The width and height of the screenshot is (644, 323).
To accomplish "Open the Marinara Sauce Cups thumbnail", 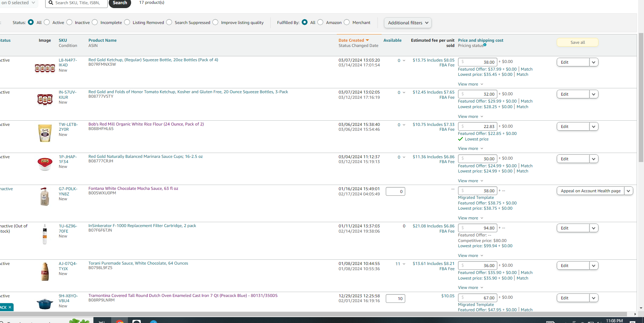I will click(45, 164).
